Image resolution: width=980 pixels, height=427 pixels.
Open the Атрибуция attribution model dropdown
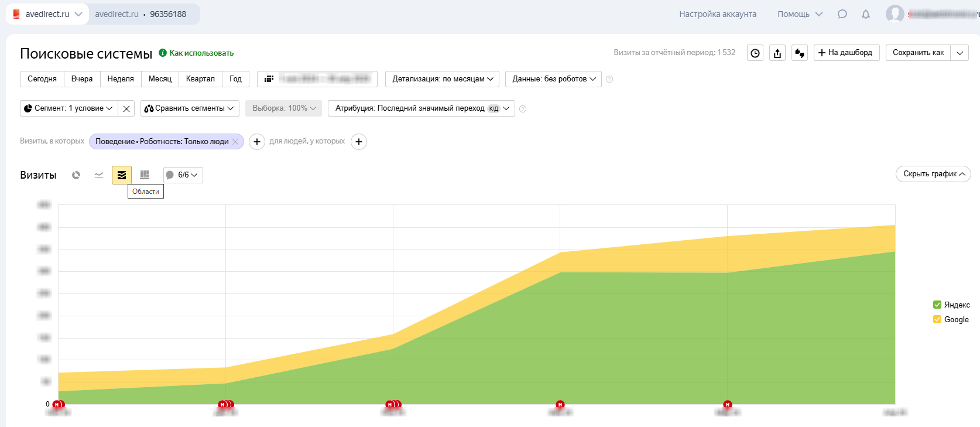(x=421, y=108)
